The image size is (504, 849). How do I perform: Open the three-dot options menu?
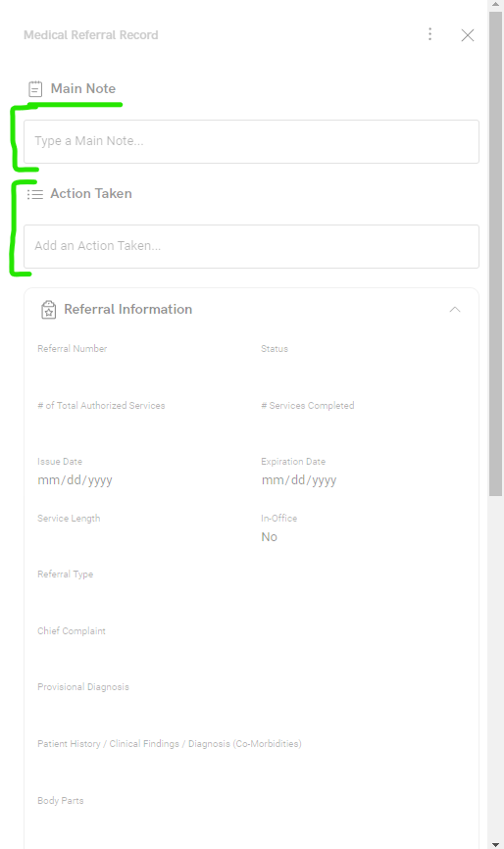tap(429, 34)
